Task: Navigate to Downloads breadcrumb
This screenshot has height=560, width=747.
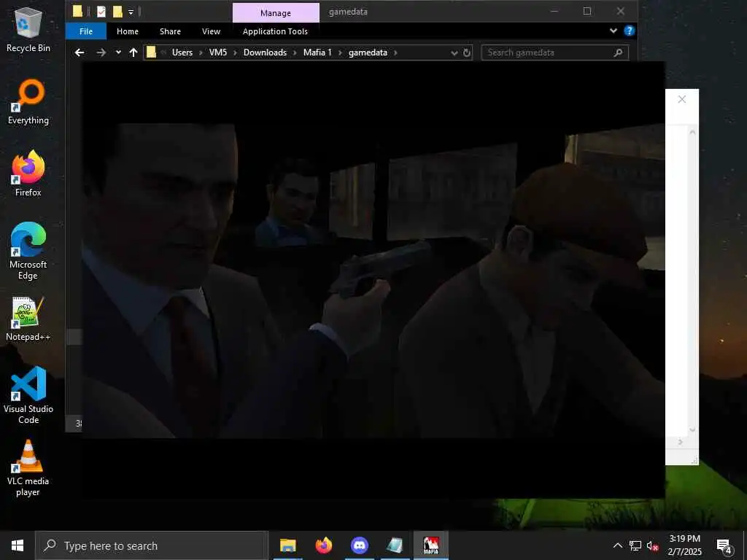Action: (x=266, y=52)
